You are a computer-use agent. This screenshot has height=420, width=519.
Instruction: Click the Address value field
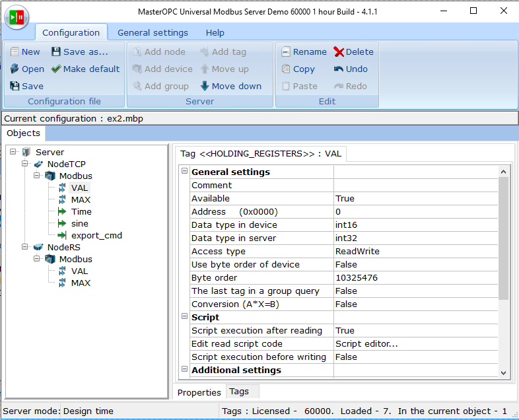415,211
